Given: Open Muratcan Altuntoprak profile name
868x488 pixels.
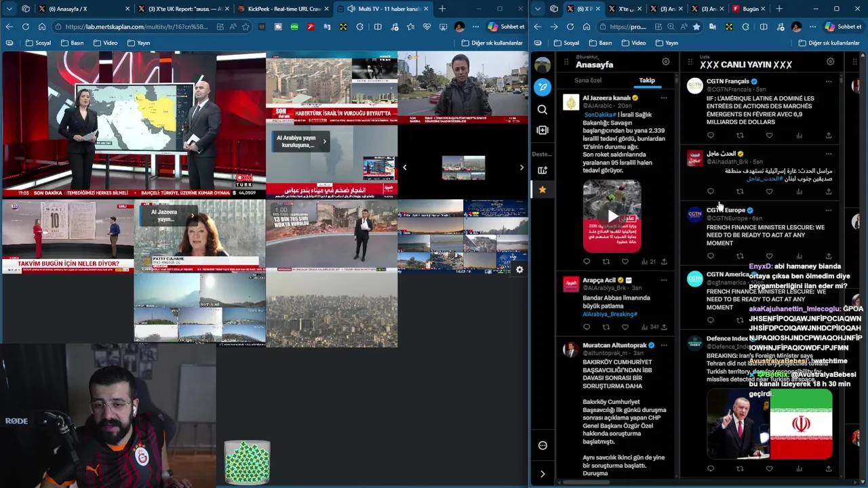Looking at the screenshot, I should point(614,345).
